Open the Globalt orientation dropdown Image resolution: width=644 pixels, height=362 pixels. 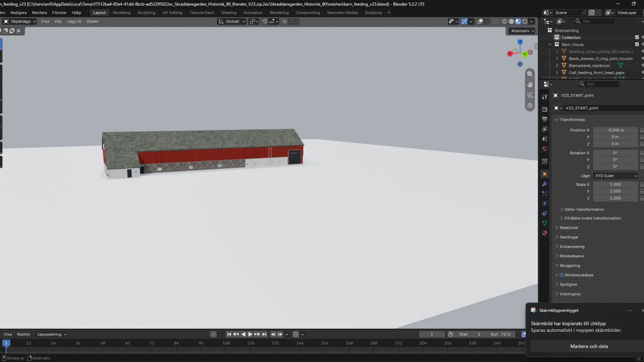point(232,22)
